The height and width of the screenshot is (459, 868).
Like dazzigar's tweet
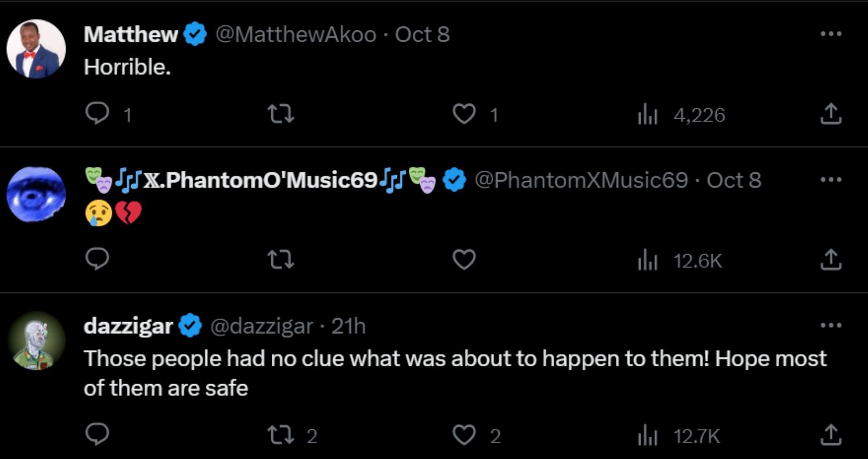pyautogui.click(x=464, y=435)
